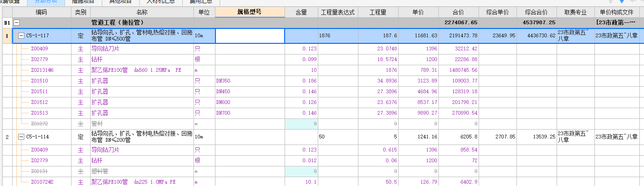The image size is (644, 186).
Task: Select material code Z01512
Action: click(39, 102)
